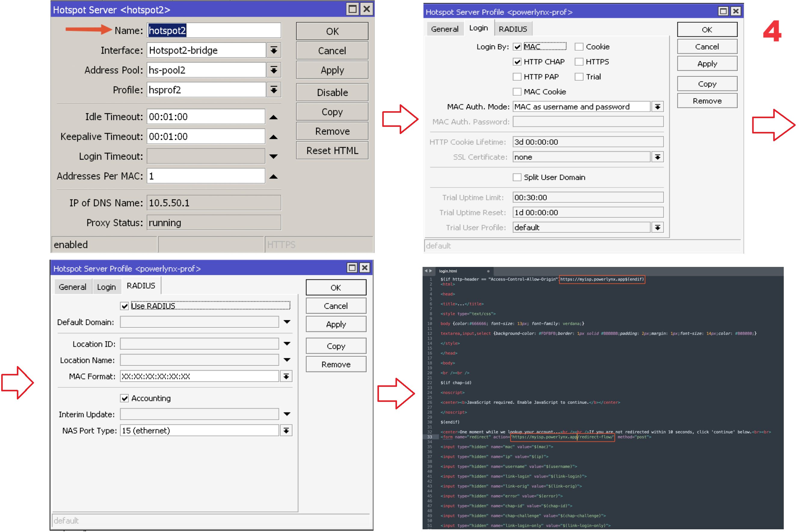Collapse the Idle Timeout field arrow

tap(273, 118)
